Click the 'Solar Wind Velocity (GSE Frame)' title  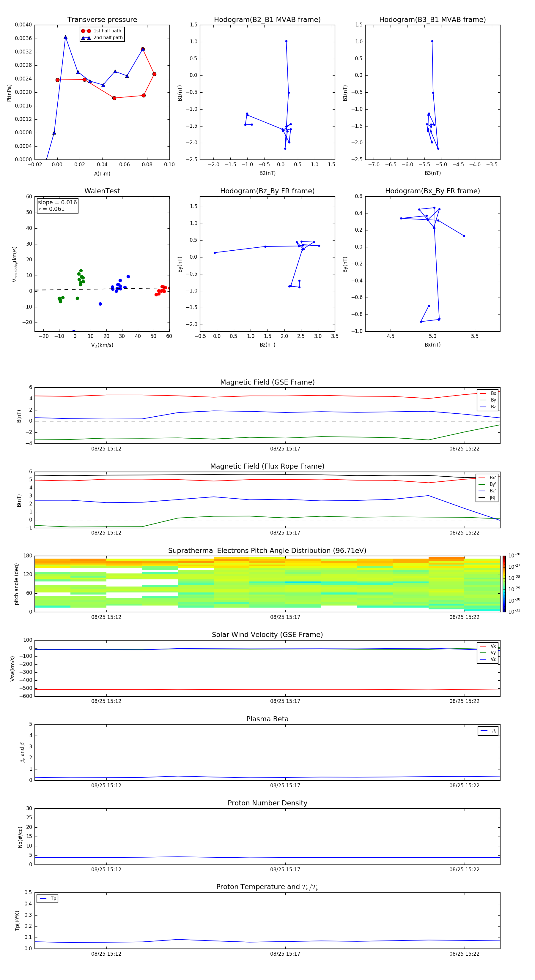click(267, 635)
